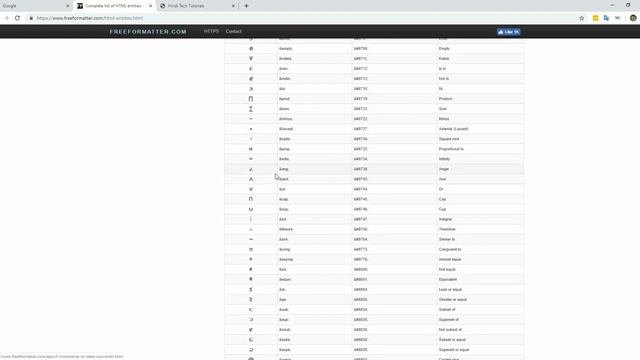
Task: Select the Congruent to description cell
Action: (x=480, y=249)
